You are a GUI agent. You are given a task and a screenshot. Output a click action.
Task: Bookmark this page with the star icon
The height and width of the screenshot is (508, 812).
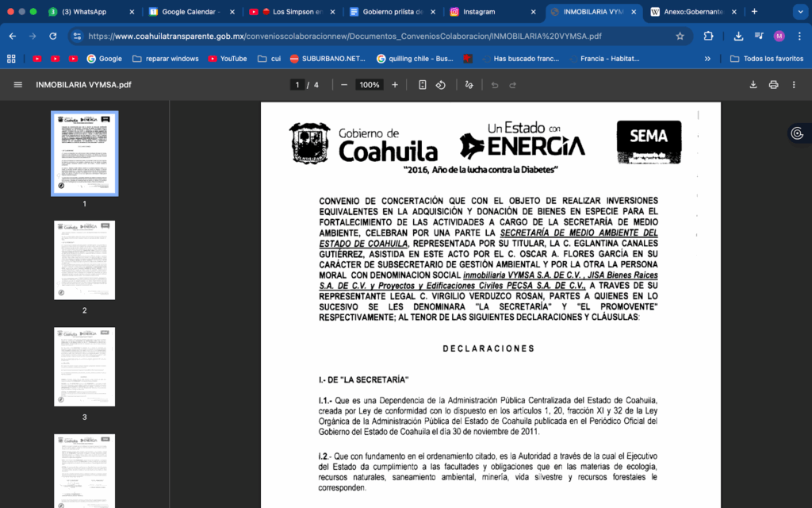[x=680, y=36]
